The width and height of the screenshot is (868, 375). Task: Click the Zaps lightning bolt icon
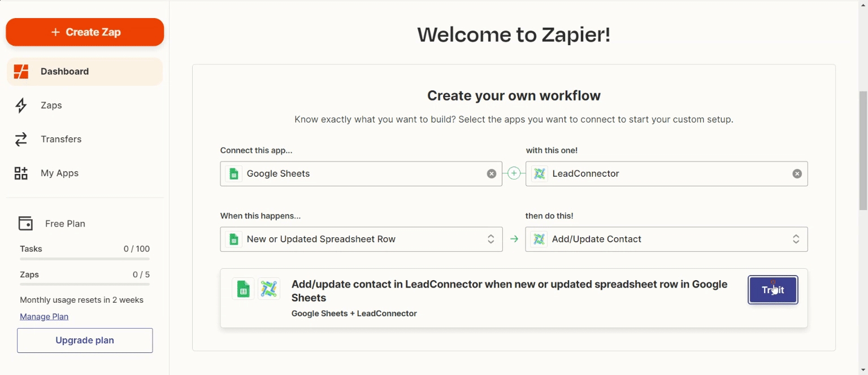click(x=21, y=106)
